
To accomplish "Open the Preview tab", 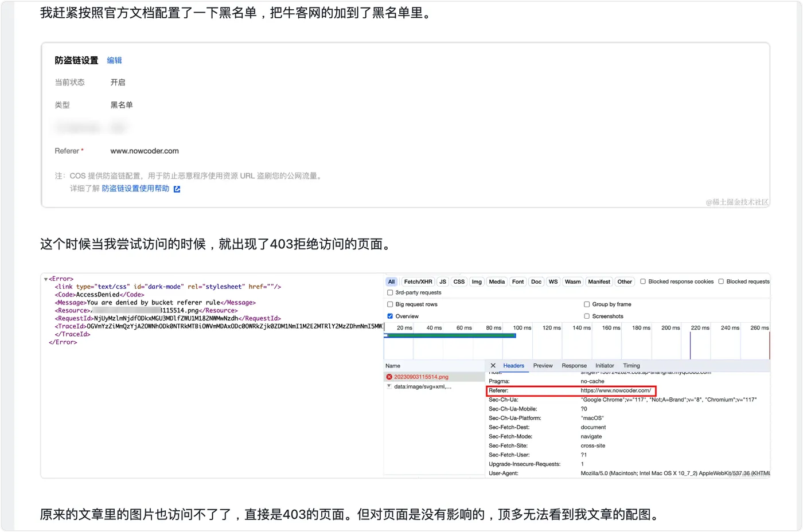I will tap(543, 366).
